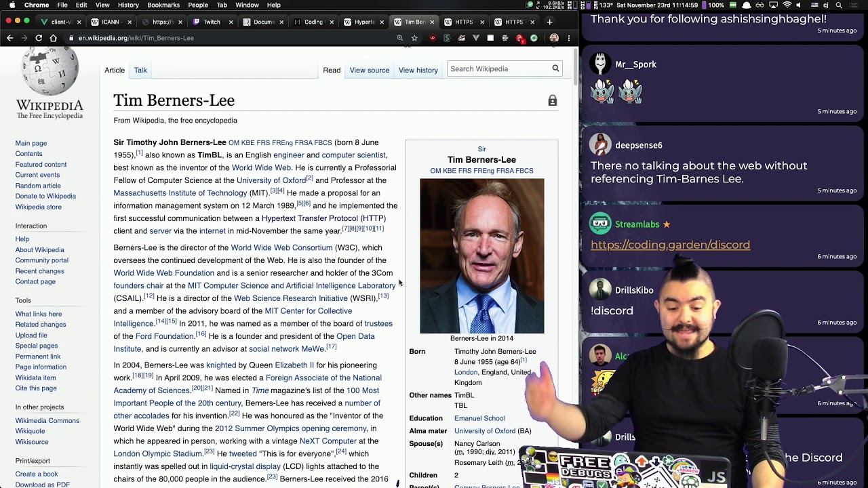Click the Wikipedia search magnifier icon
Viewport: 868px width, 488px height.
click(555, 68)
